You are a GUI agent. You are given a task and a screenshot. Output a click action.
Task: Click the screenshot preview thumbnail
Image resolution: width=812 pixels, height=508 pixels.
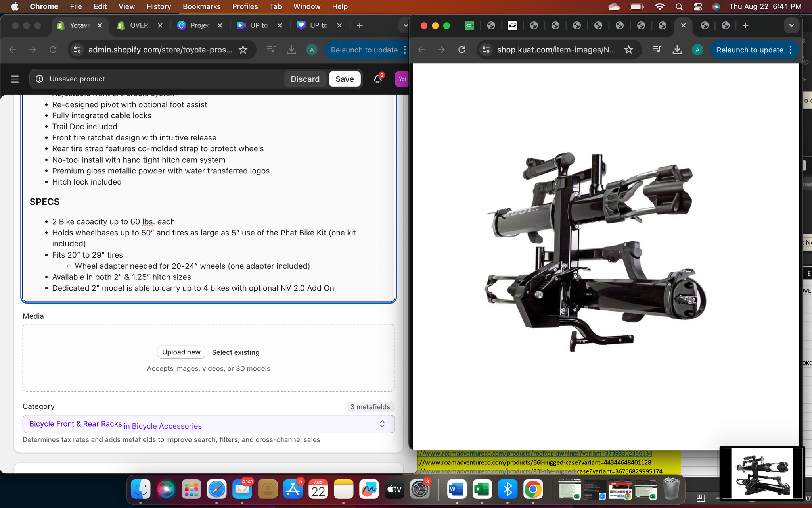tap(762, 473)
